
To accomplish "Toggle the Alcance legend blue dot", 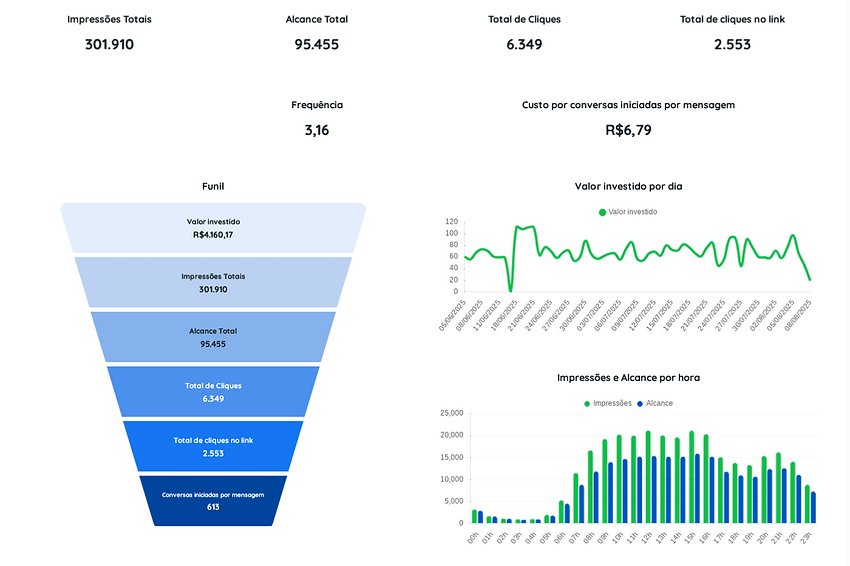I will [x=640, y=403].
